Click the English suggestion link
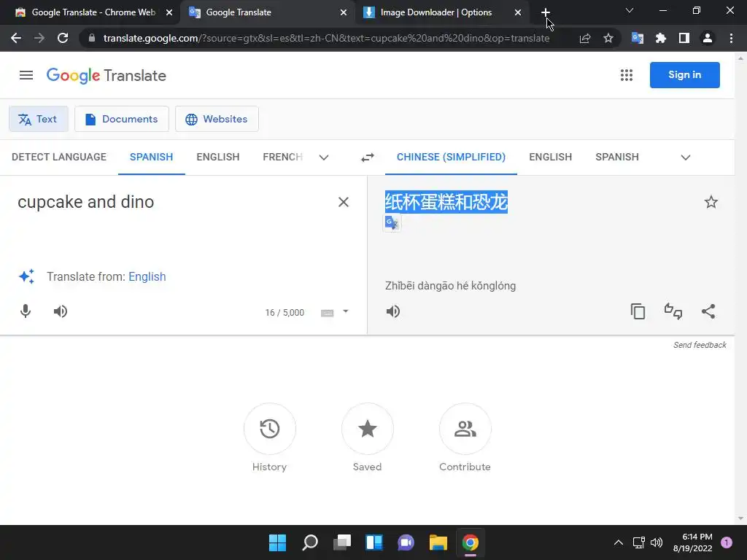Viewport: 747px width, 560px height. (147, 276)
